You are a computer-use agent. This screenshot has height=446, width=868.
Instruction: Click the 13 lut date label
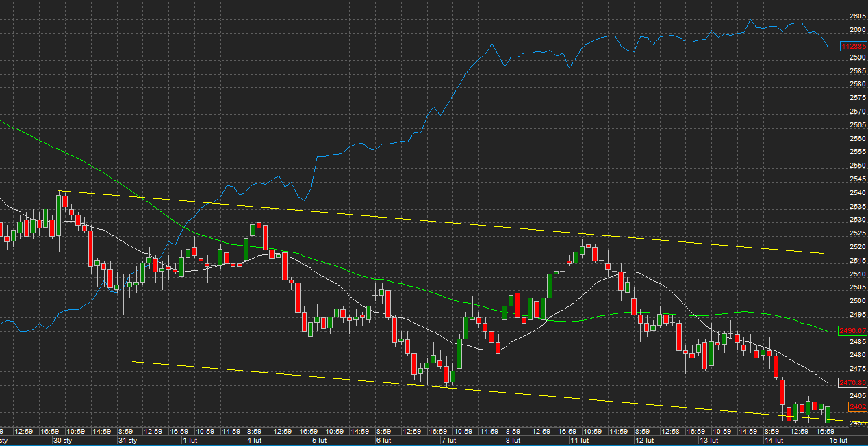pos(711,441)
